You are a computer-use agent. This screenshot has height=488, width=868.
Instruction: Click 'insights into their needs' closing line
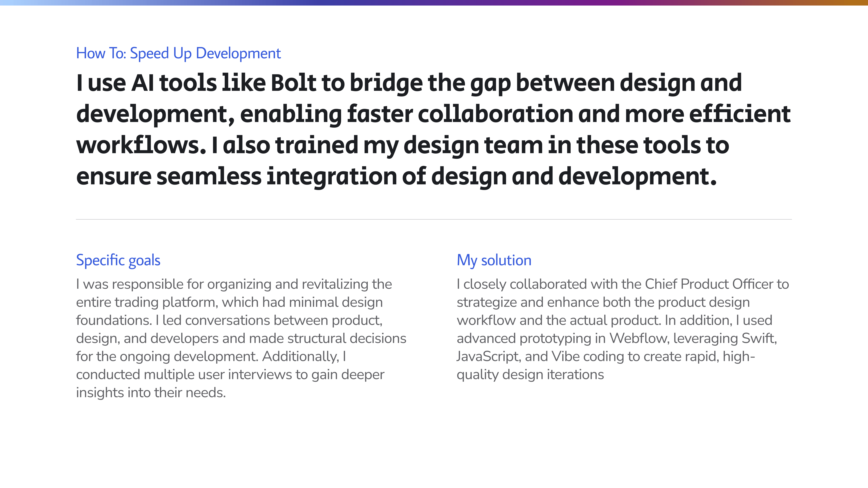pos(151,392)
